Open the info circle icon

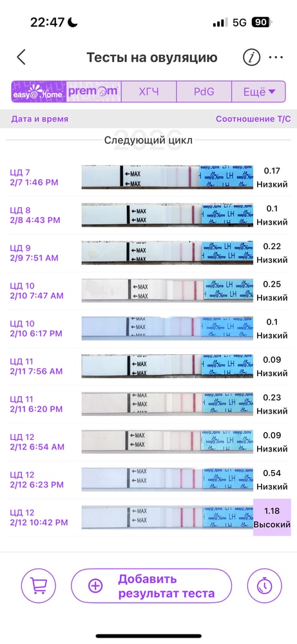[251, 57]
